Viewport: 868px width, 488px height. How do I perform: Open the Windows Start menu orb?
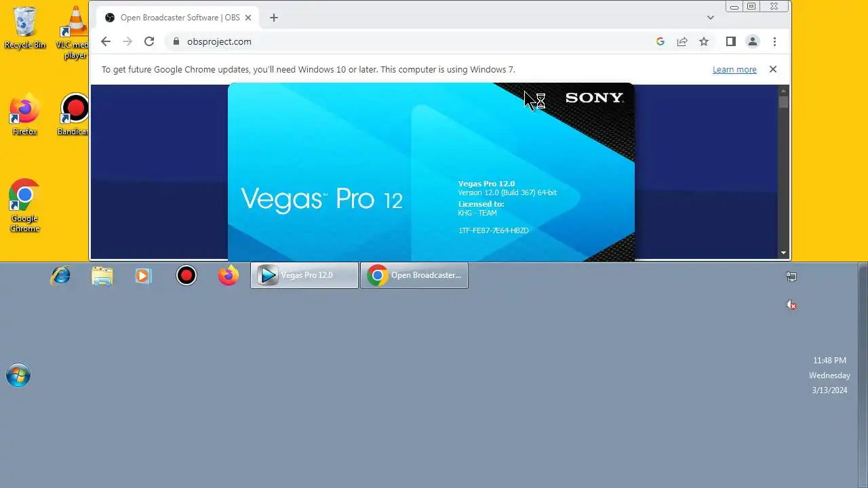[18, 375]
